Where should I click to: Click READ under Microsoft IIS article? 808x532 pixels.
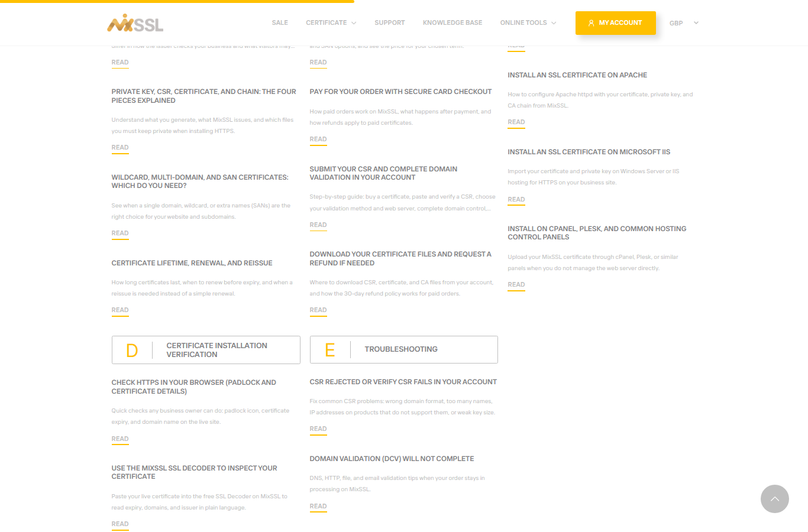click(516, 200)
